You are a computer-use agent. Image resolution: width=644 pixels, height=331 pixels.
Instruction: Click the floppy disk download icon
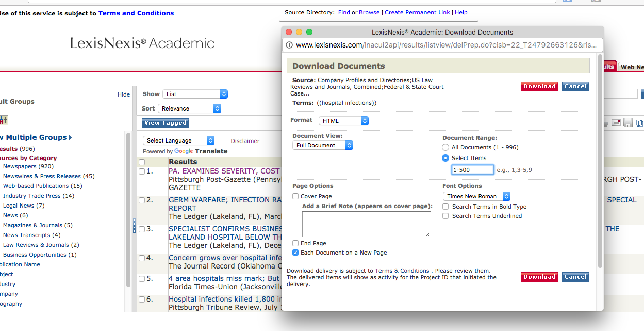point(628,123)
